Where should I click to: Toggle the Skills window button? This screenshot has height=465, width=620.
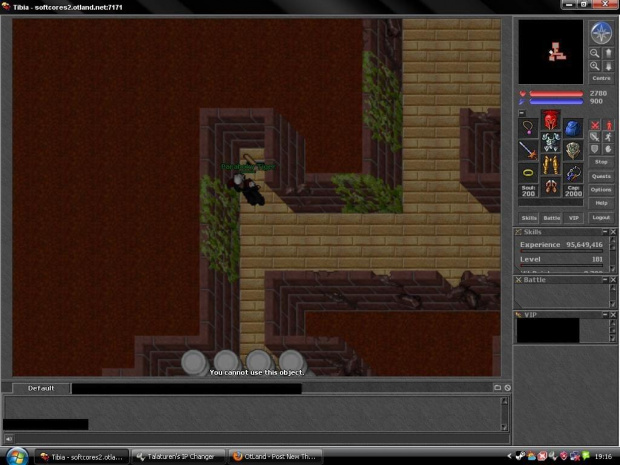pos(529,218)
